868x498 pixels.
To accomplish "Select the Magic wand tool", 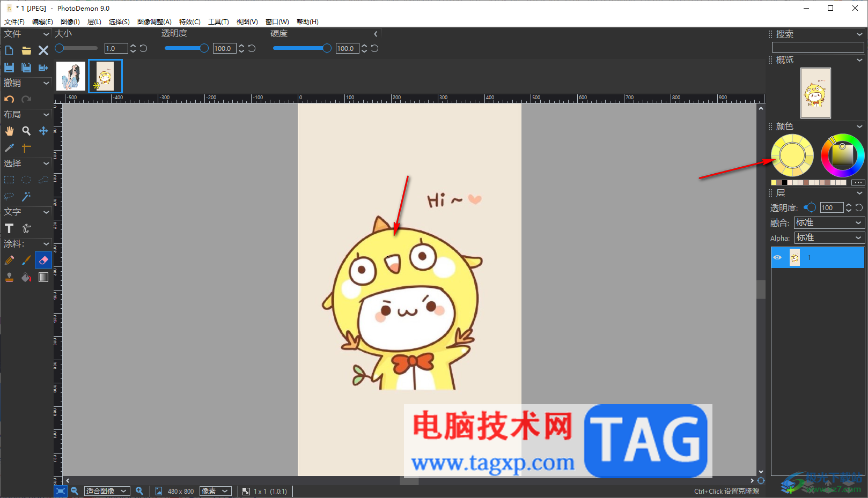I will click(26, 197).
